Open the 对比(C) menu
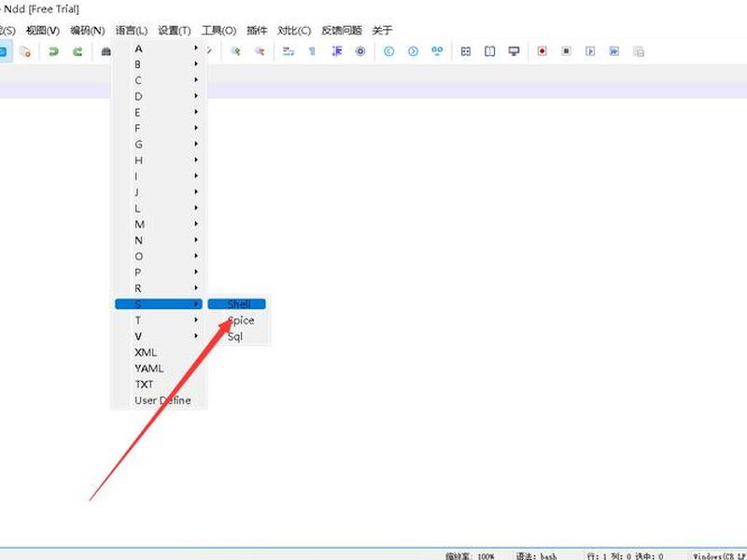747x560 pixels. (x=294, y=31)
